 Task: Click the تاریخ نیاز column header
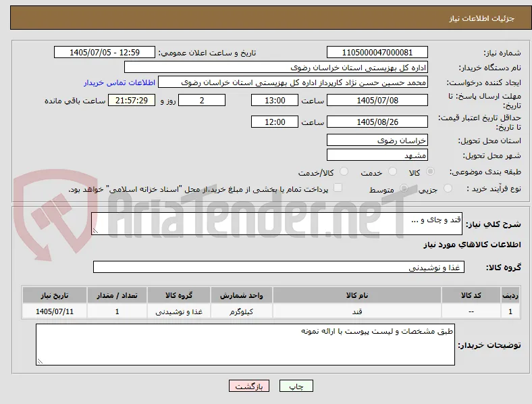[x=55, y=295]
